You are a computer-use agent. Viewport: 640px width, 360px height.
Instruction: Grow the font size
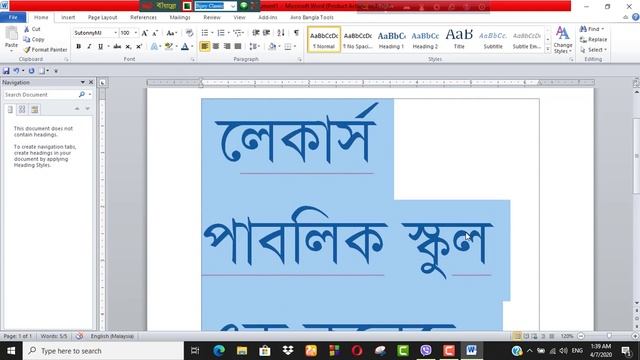144,33
